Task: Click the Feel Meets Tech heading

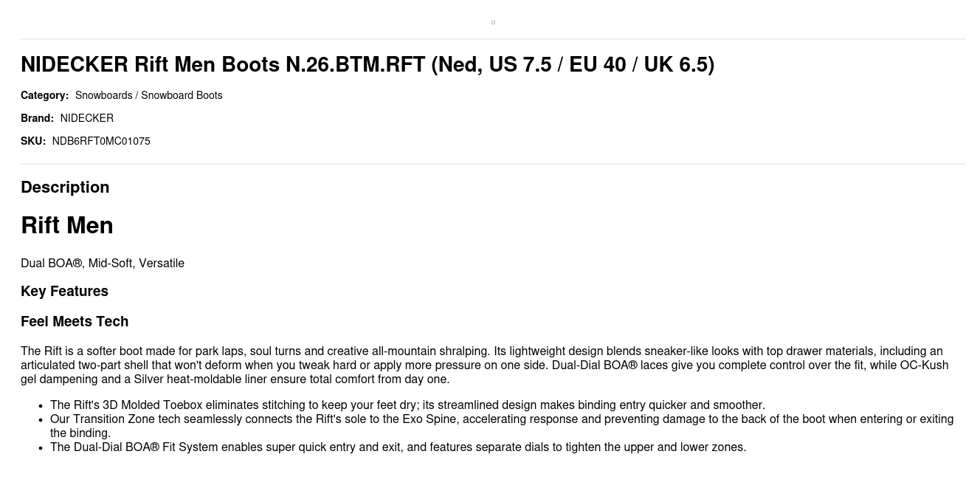Action: [x=75, y=321]
